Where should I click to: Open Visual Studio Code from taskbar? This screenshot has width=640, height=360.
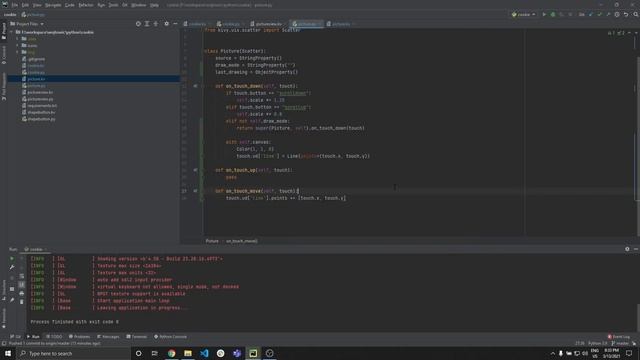(x=204, y=353)
